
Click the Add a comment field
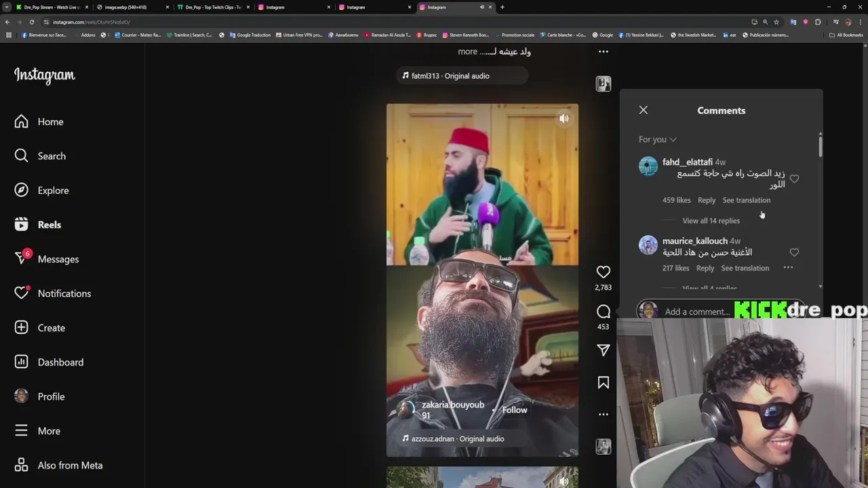(x=697, y=312)
